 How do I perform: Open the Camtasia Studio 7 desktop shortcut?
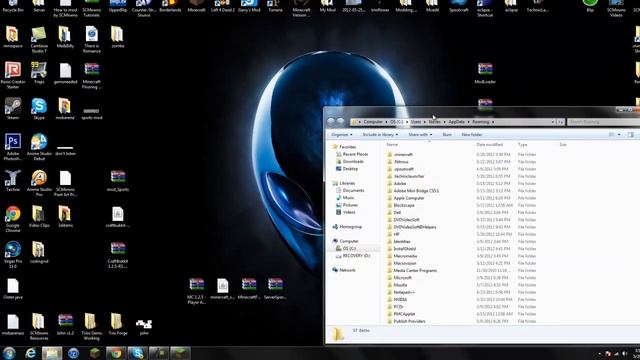pos(39,40)
